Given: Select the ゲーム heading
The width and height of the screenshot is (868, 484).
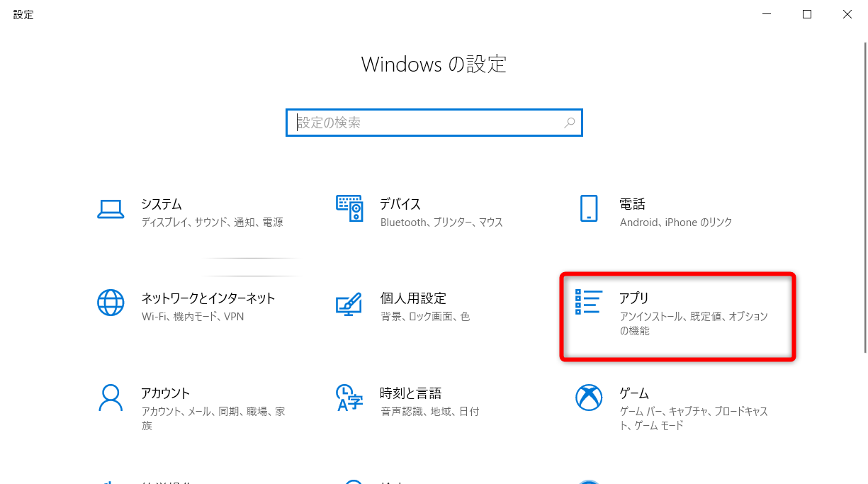Looking at the screenshot, I should point(634,393).
